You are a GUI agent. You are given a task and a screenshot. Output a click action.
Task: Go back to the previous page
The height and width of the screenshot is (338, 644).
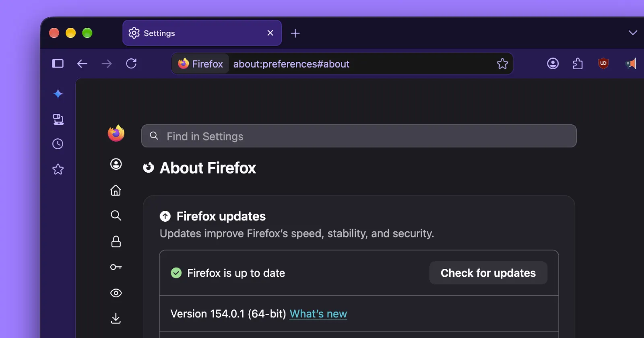[x=82, y=64]
